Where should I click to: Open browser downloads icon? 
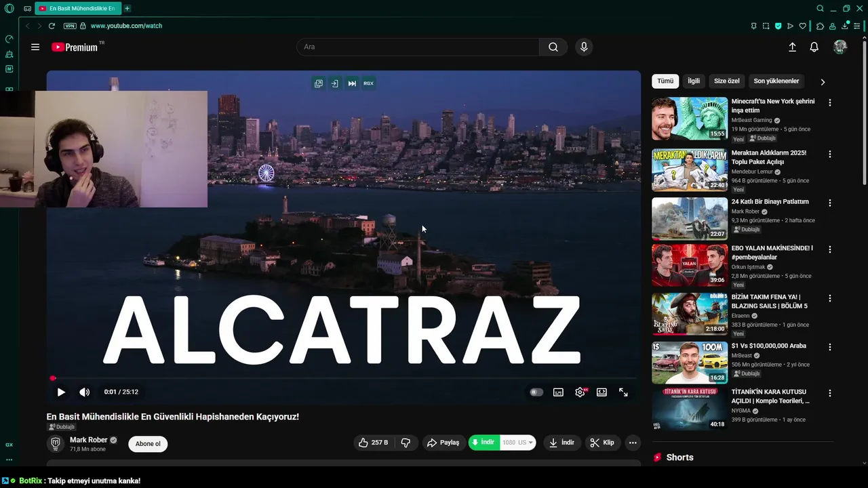point(845,26)
